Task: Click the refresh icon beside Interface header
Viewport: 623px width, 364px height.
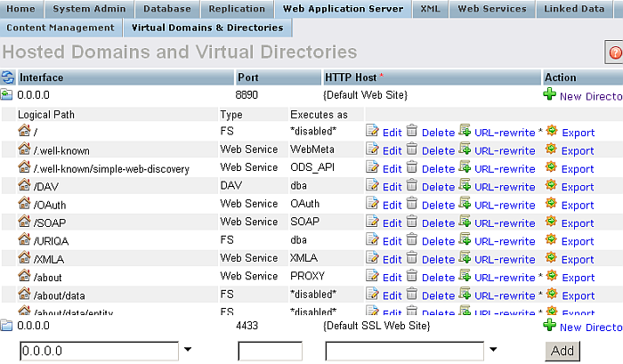Action: (x=7, y=77)
